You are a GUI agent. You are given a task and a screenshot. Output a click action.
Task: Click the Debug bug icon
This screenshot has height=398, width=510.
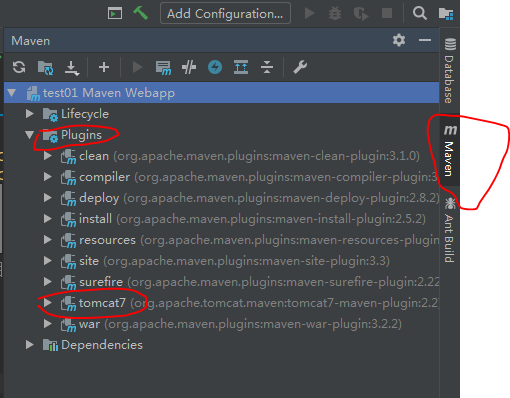click(x=335, y=14)
